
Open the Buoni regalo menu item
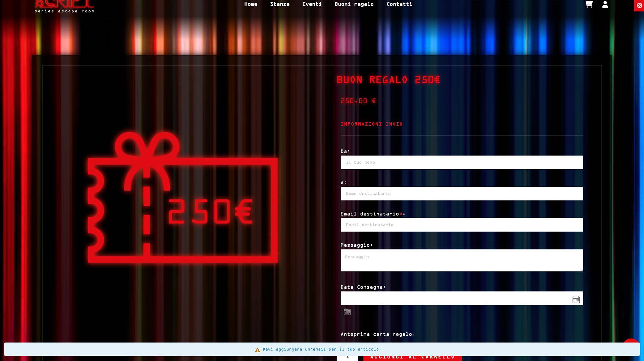pos(354,4)
